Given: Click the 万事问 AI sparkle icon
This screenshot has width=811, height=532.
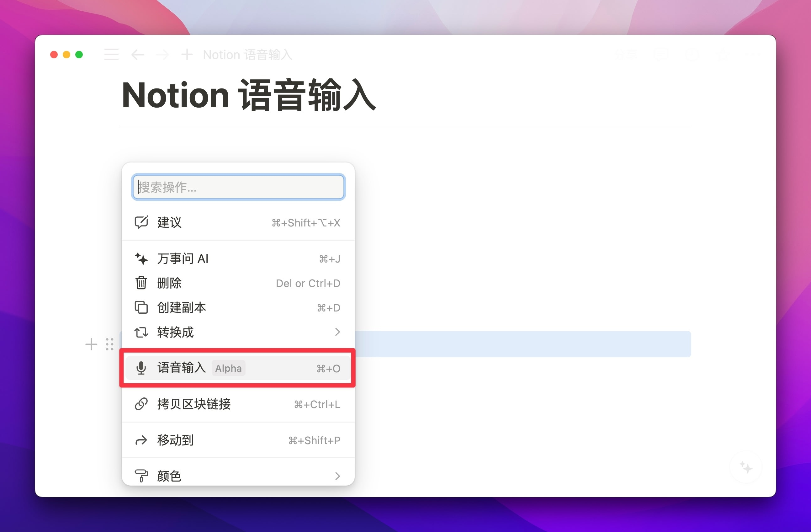Looking at the screenshot, I should [141, 258].
